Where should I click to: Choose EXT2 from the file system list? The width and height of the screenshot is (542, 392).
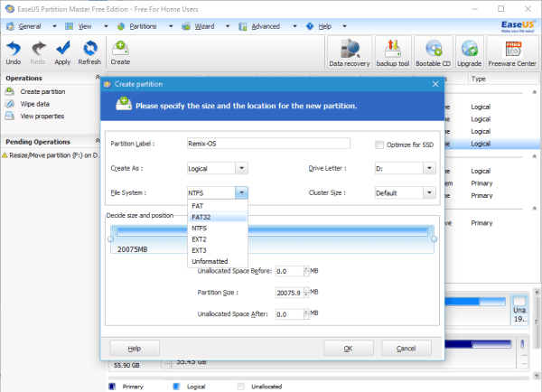coord(218,239)
